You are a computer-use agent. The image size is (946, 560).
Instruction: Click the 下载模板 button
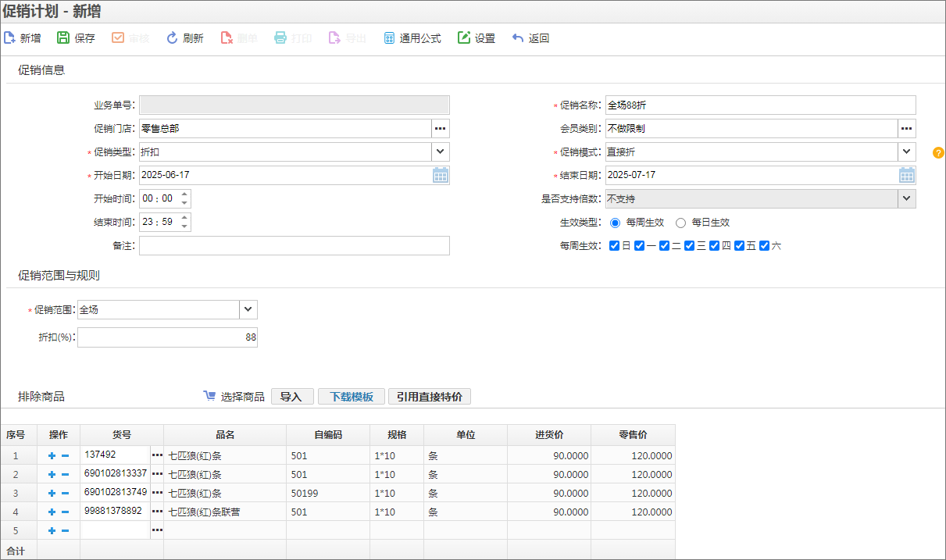coord(352,397)
